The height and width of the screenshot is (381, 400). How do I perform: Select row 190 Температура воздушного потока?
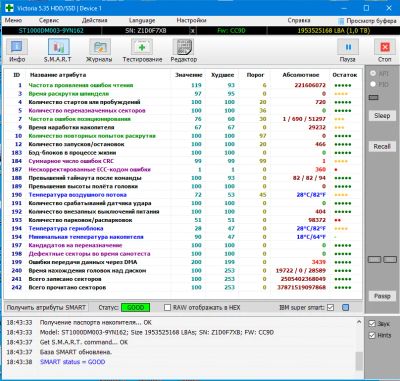click(x=183, y=195)
